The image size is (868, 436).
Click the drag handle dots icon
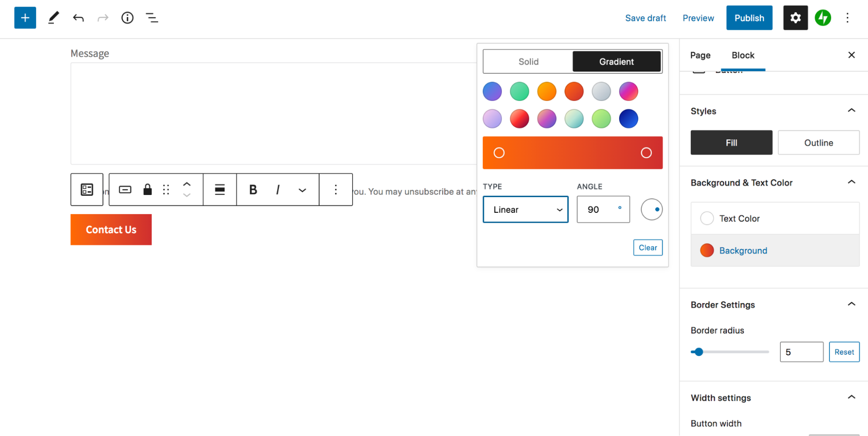(166, 189)
